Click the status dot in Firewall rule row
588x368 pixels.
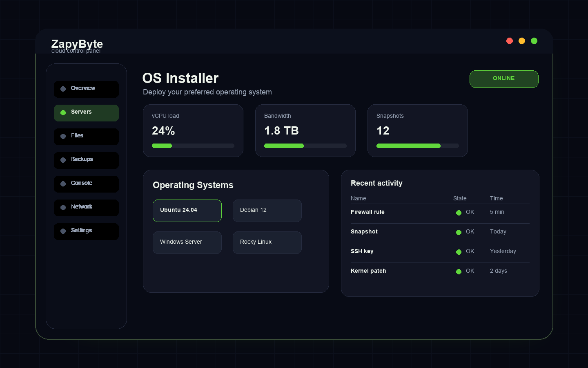pos(459,213)
